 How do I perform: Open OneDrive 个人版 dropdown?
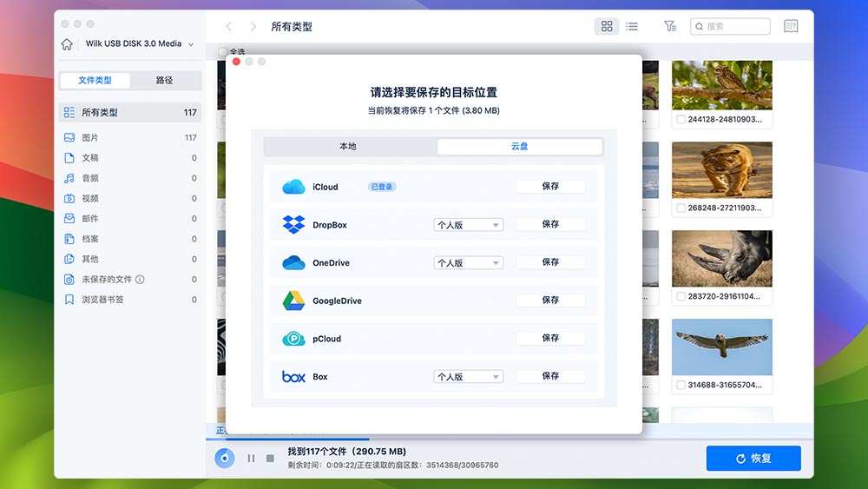click(469, 262)
